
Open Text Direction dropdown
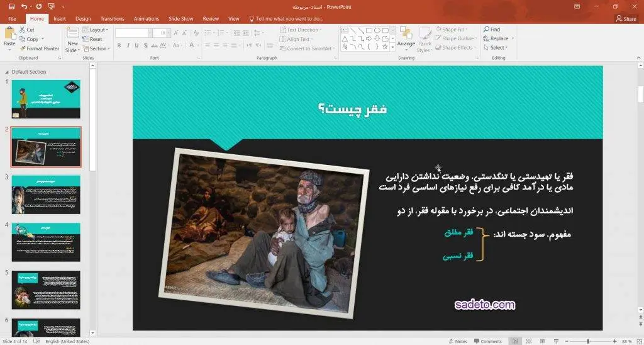click(301, 30)
